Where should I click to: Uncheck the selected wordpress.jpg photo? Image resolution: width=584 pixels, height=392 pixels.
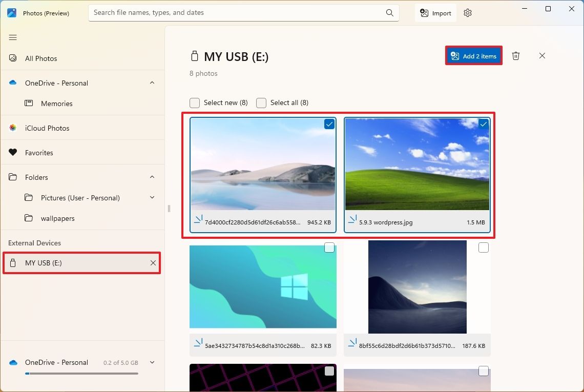click(483, 124)
